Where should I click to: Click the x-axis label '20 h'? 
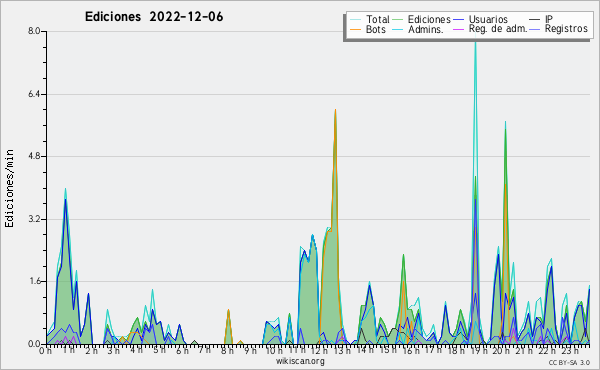coord(500,350)
